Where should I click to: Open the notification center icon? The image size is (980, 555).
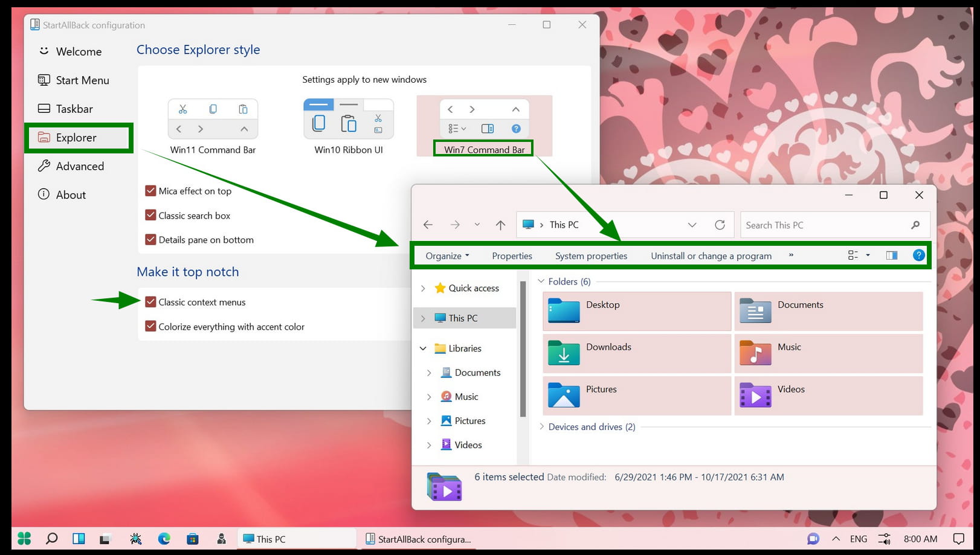(x=958, y=539)
